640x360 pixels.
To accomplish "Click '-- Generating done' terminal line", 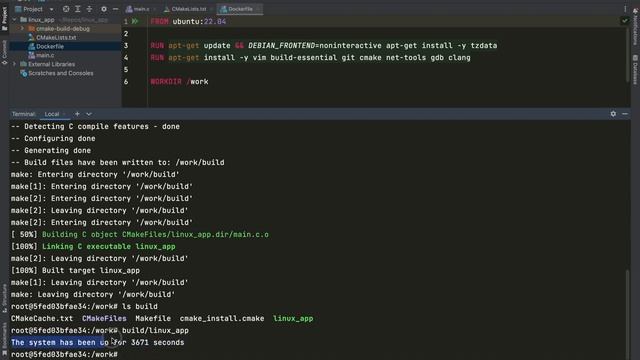I will (51, 151).
